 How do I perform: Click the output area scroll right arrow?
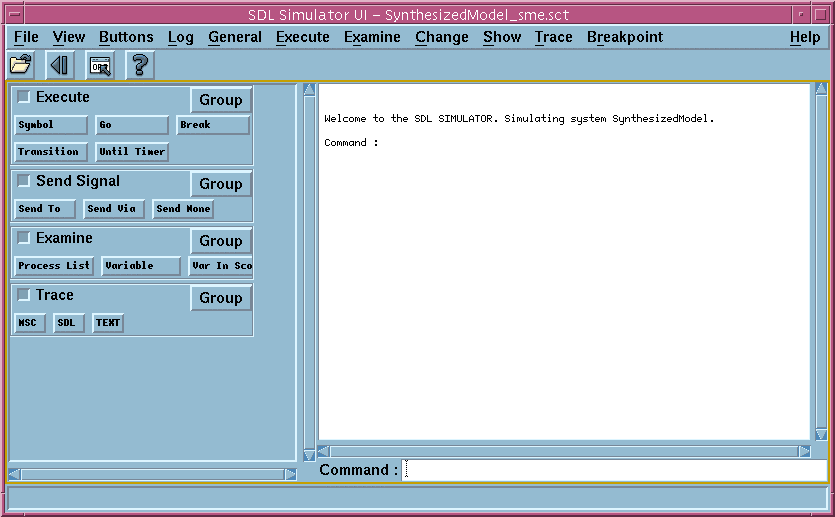(x=804, y=452)
